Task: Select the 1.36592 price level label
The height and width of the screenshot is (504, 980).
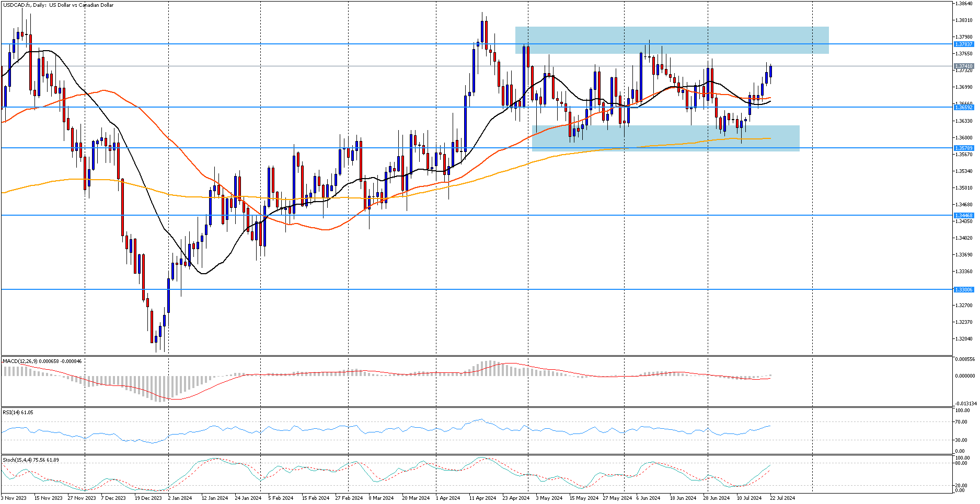Action: [964, 107]
